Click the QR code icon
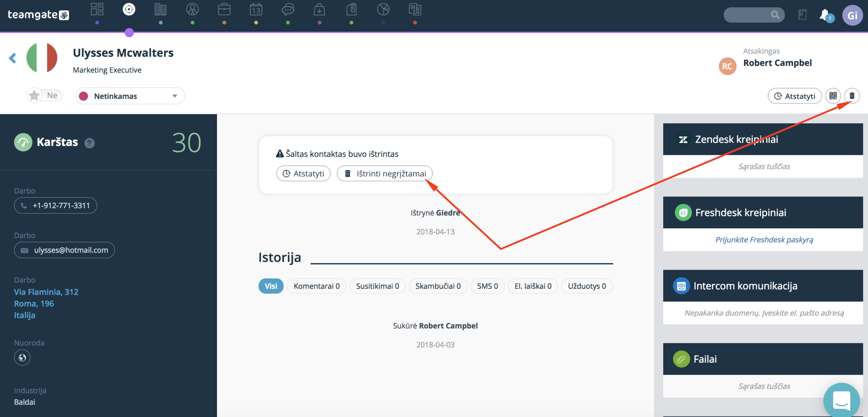The width and height of the screenshot is (868, 417). [x=833, y=96]
